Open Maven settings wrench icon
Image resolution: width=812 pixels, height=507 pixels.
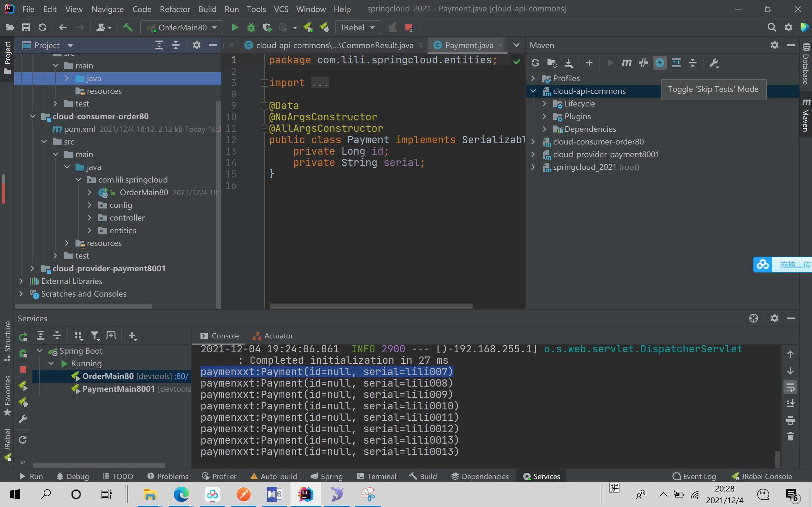click(x=714, y=63)
